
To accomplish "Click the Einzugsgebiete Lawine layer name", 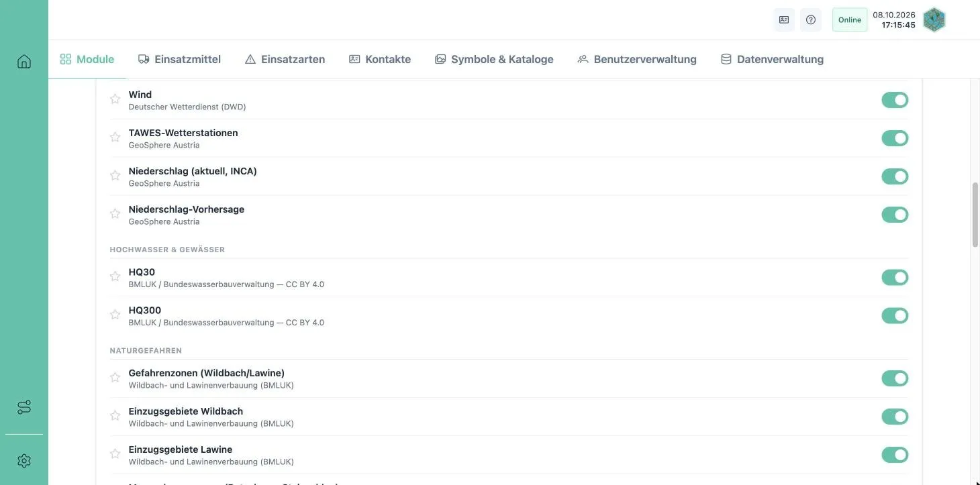I will click(x=181, y=449).
